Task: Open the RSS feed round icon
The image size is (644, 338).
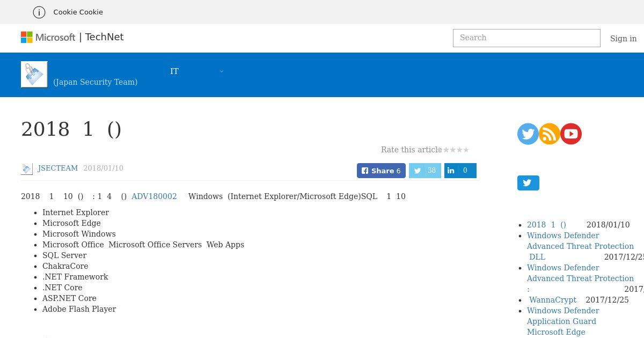Action: pos(550,134)
